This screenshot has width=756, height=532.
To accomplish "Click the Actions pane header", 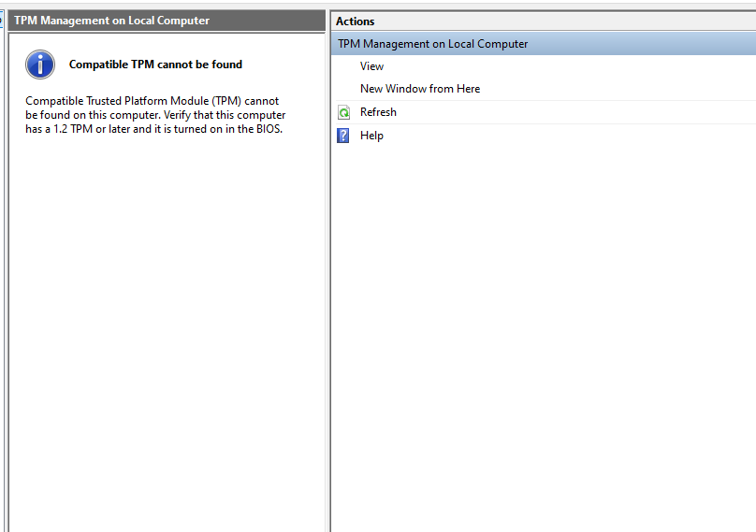I will [544, 22].
